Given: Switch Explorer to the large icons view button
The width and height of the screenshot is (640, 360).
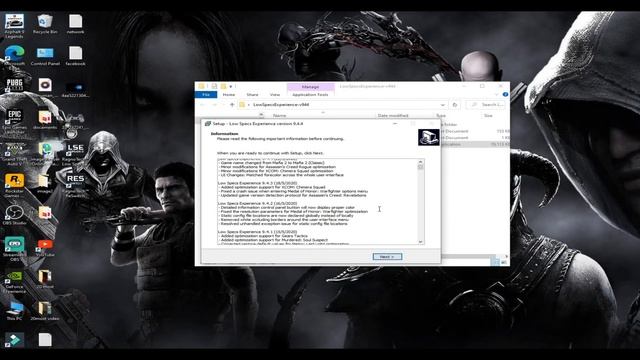Looking at the screenshot, I should click(504, 262).
